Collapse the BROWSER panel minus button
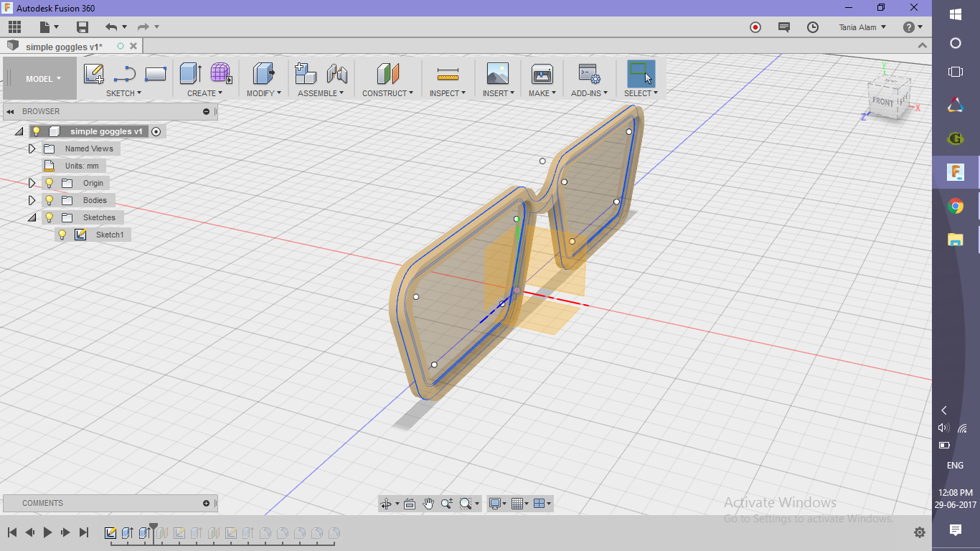Viewport: 980px width, 551px height. (207, 111)
